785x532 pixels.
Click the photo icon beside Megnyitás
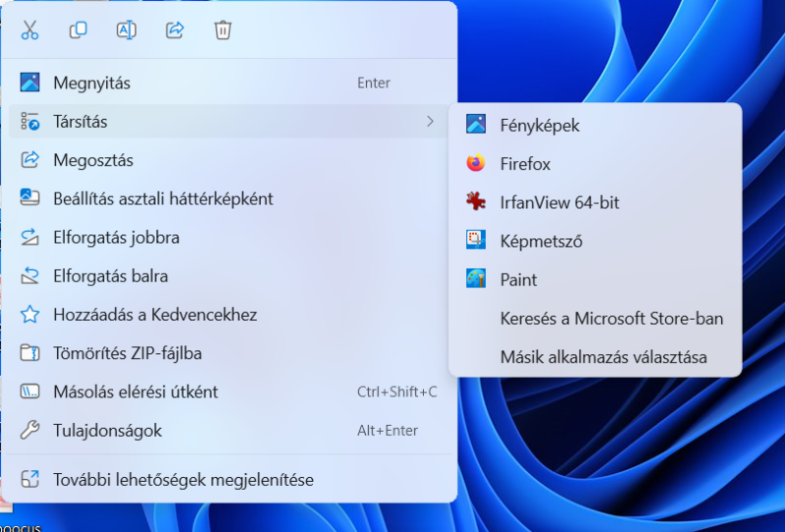[29, 82]
